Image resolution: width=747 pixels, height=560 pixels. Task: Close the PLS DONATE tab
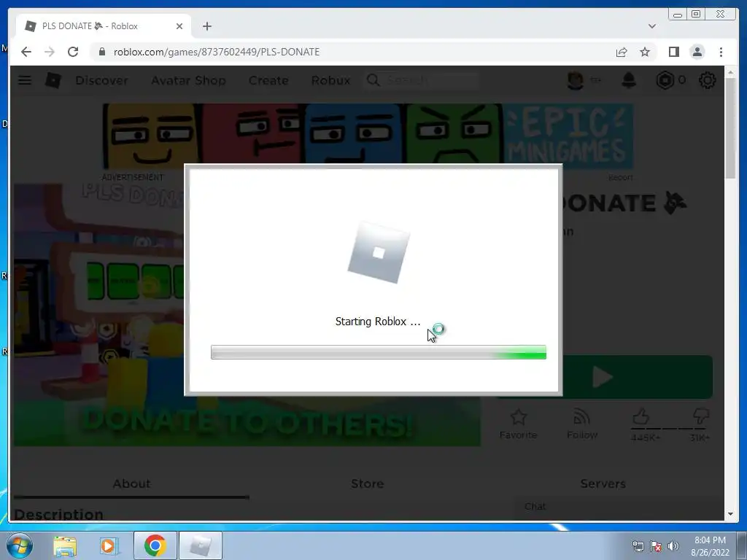[x=179, y=26]
